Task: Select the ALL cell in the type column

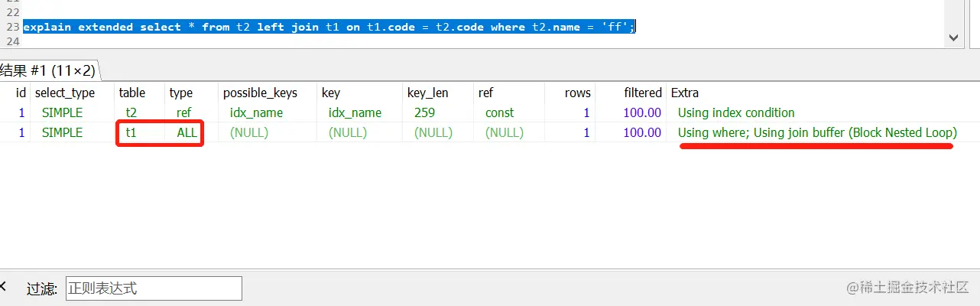Action: point(187,132)
